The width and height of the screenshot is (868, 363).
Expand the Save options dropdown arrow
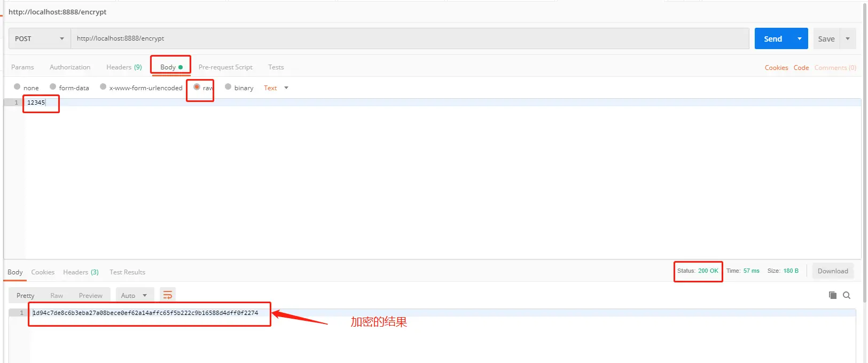tap(848, 38)
